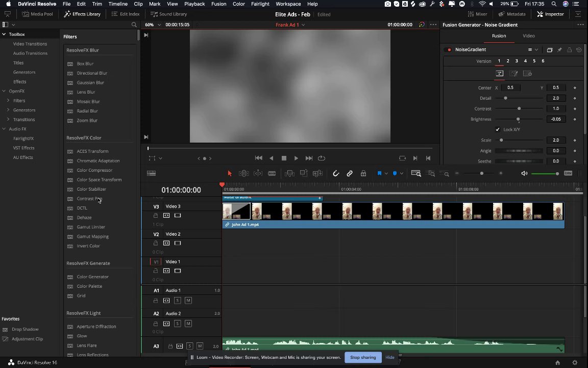This screenshot has width=588, height=368.
Task: Open the 60% viewer zoom dropdown
Action: pyautogui.click(x=152, y=25)
